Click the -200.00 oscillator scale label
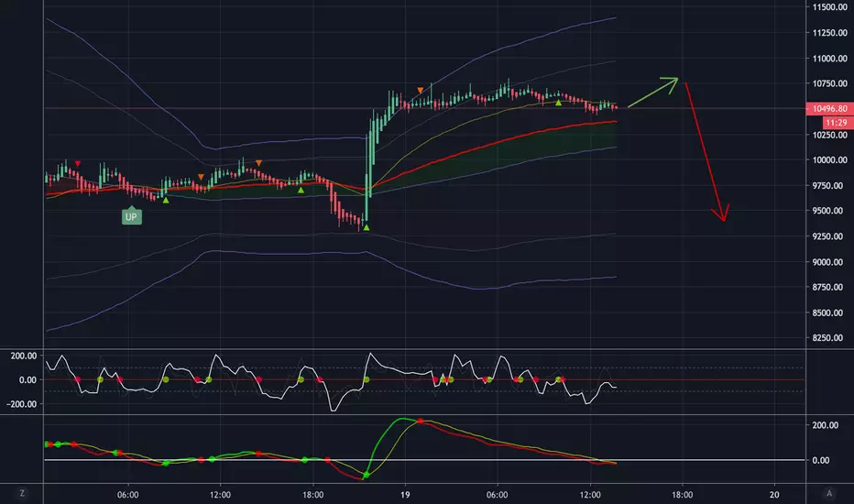 22,404
